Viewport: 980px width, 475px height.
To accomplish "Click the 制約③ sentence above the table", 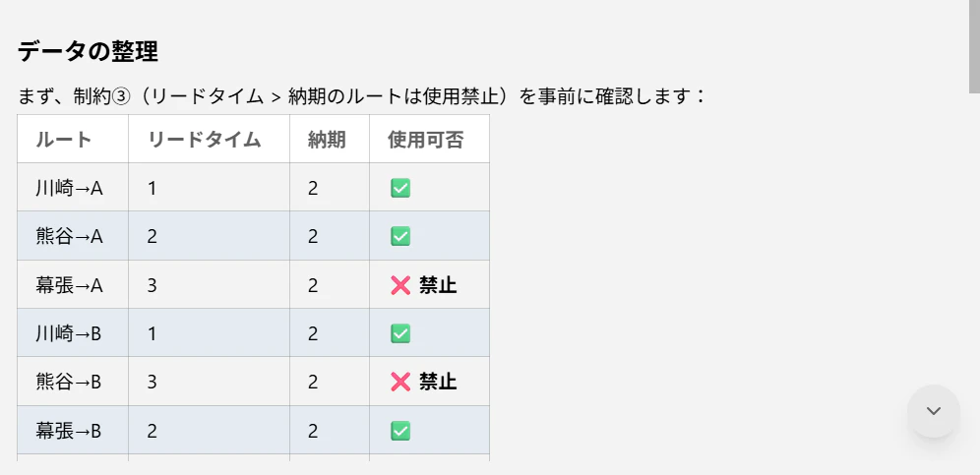I will (361, 97).
